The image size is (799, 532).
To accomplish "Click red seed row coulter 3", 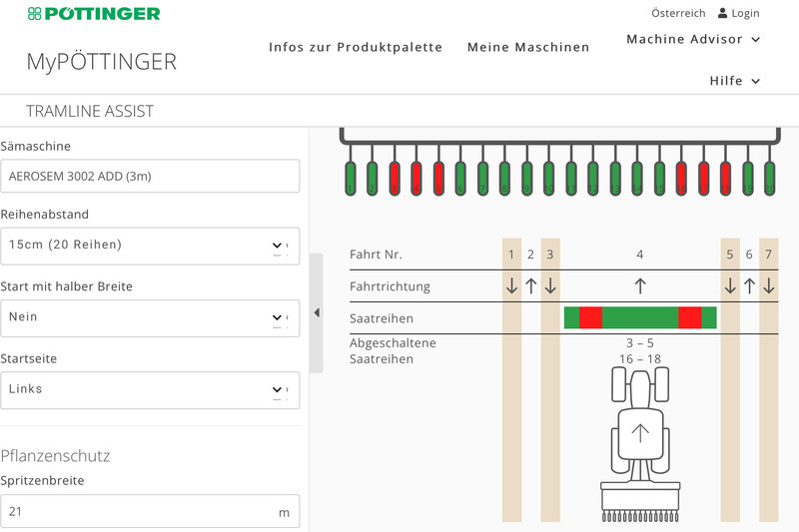I will (395, 178).
